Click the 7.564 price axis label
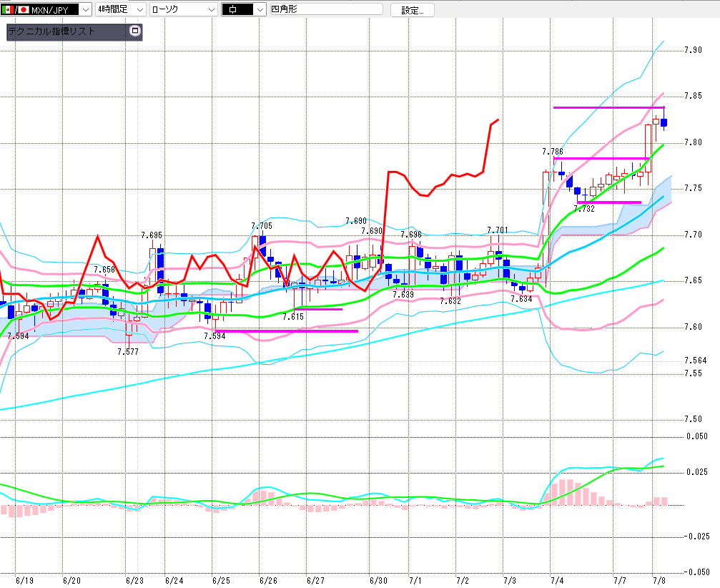Viewport: 720px width, 588px height. coord(695,361)
